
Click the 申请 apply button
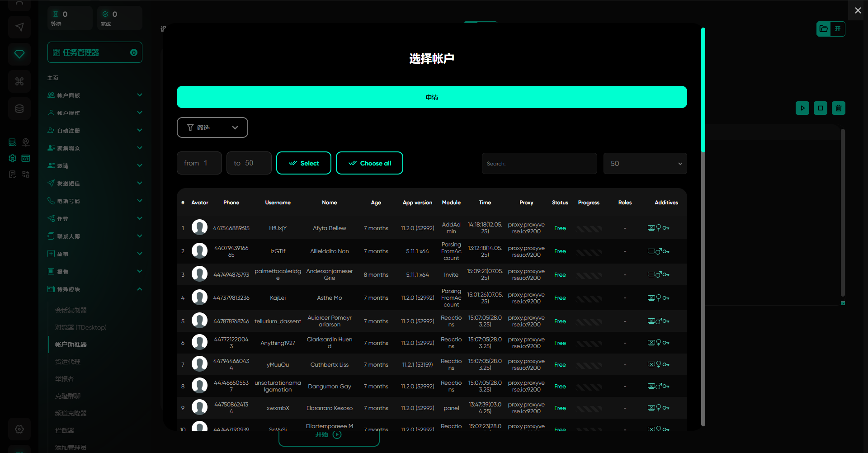click(x=431, y=97)
